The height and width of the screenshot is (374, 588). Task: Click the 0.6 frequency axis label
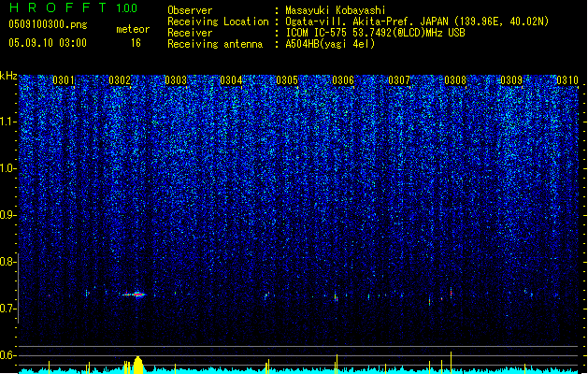[x=8, y=355]
